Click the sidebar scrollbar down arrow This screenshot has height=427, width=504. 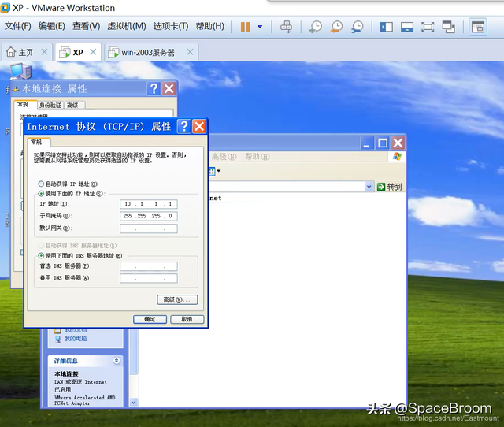point(134,403)
